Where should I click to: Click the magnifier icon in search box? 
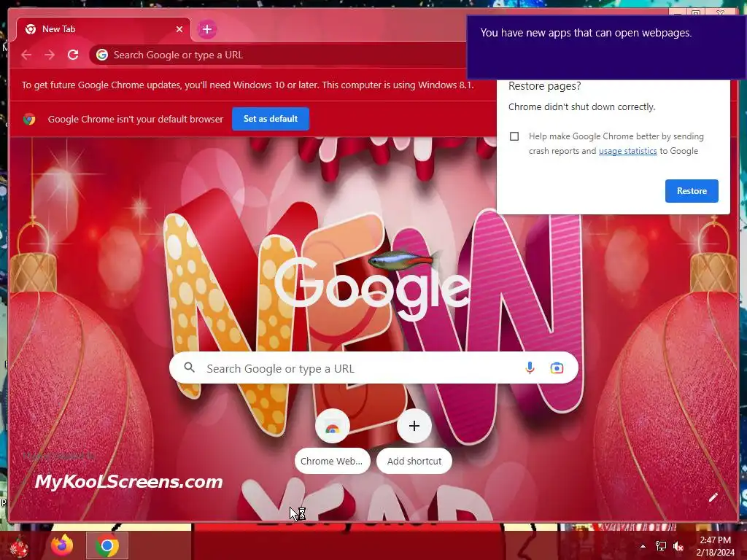coord(189,367)
